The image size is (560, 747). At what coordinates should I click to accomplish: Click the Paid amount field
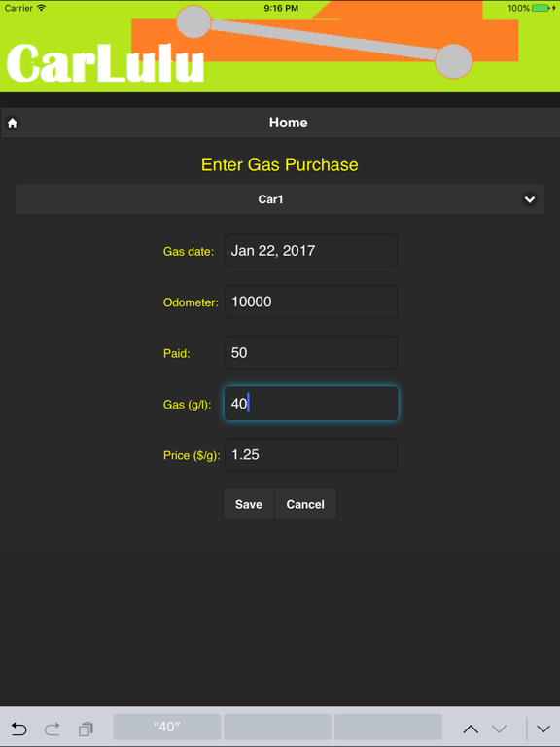tap(311, 352)
